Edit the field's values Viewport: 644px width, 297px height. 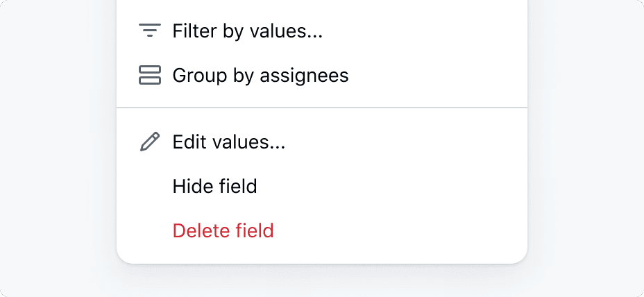coord(229,142)
